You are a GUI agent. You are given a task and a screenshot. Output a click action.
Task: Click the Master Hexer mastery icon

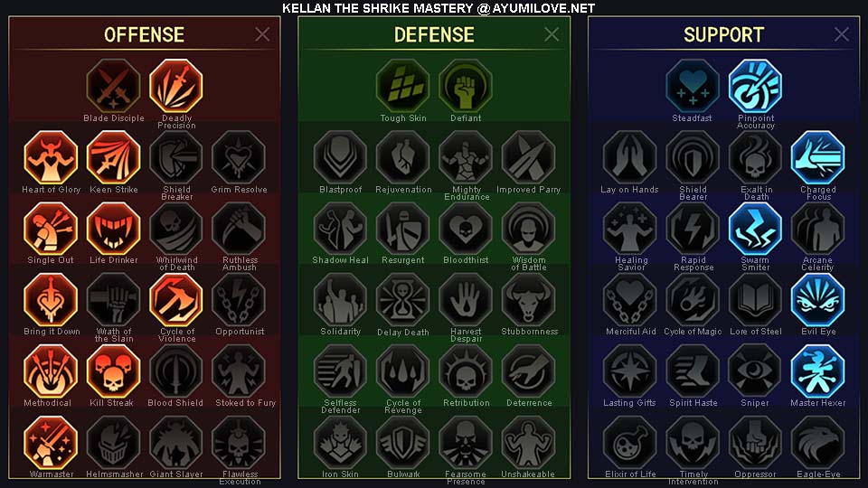coord(817,371)
